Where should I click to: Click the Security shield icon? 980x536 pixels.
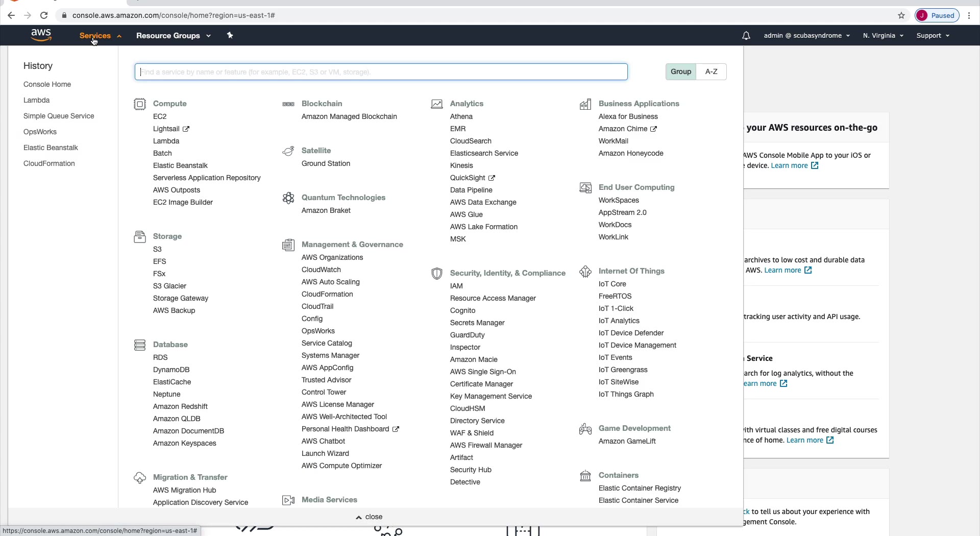[x=437, y=274]
